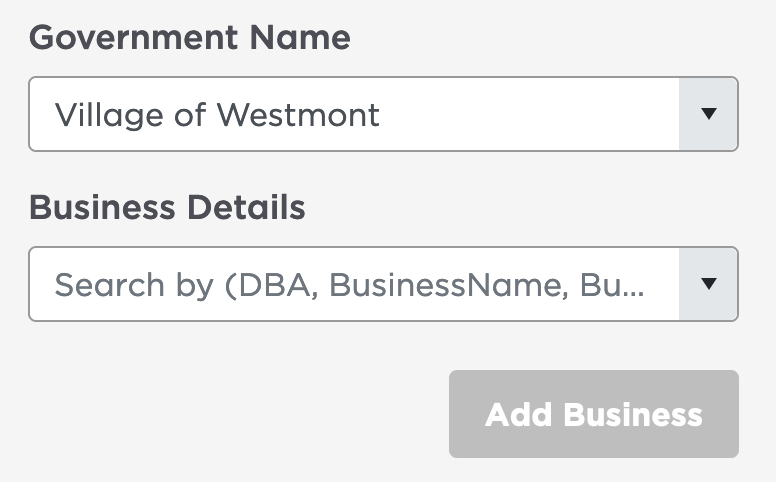Show government options via triangle caret

709,114
